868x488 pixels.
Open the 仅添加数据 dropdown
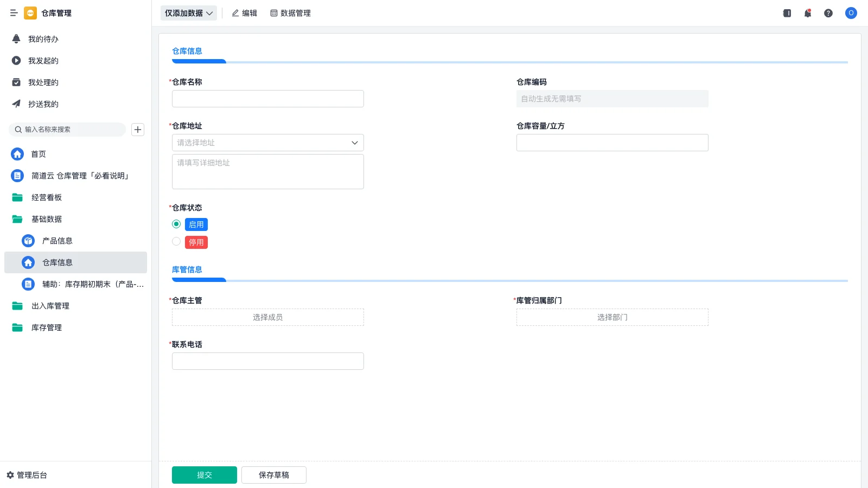point(188,12)
